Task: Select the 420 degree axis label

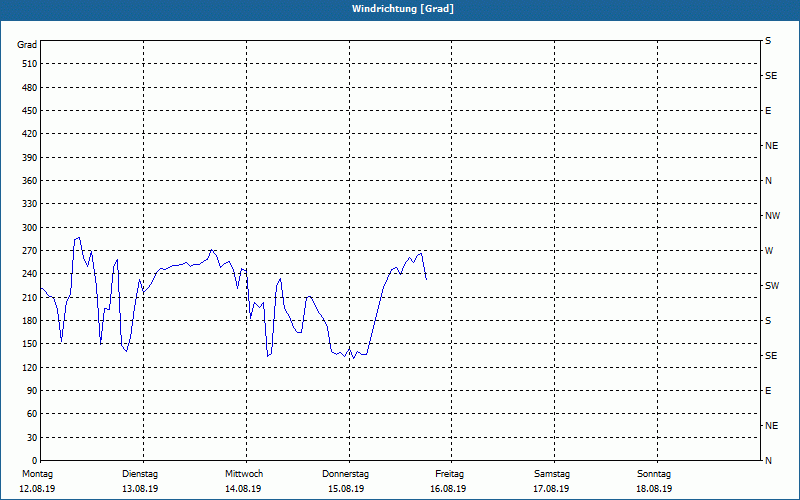Action: pos(29,134)
